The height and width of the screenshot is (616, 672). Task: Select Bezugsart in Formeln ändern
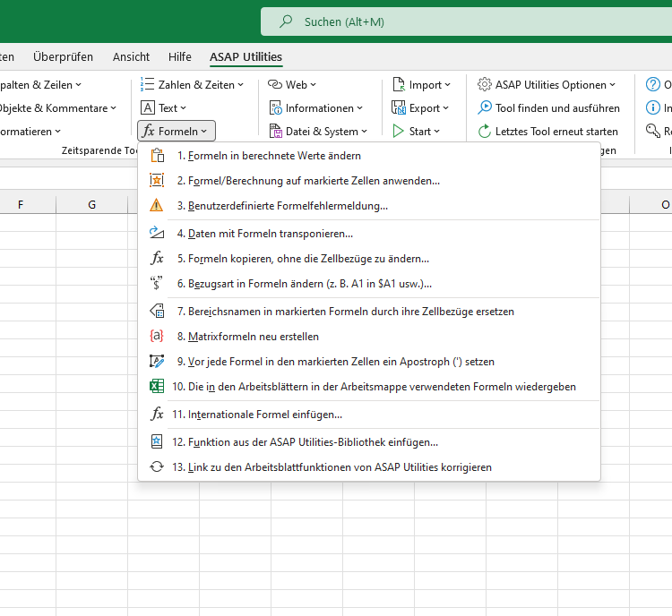coord(369,283)
